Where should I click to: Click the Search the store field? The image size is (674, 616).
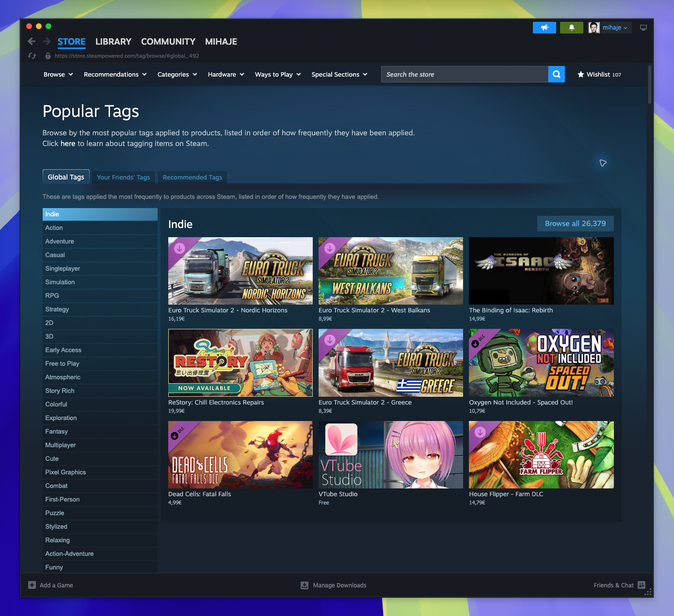pyautogui.click(x=465, y=74)
